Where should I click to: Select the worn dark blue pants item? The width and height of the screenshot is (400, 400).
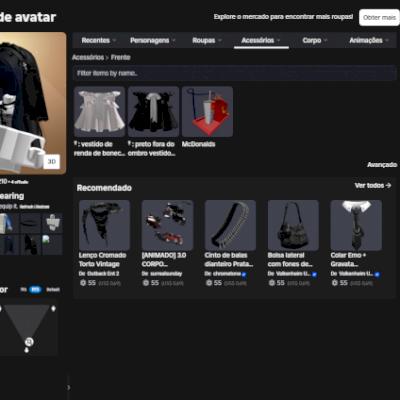(x=8, y=245)
